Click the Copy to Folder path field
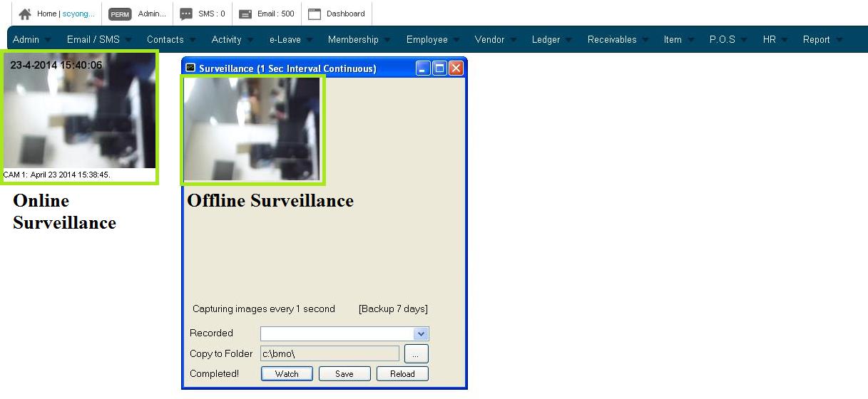Viewport: 868px width, 399px height. tap(330, 353)
